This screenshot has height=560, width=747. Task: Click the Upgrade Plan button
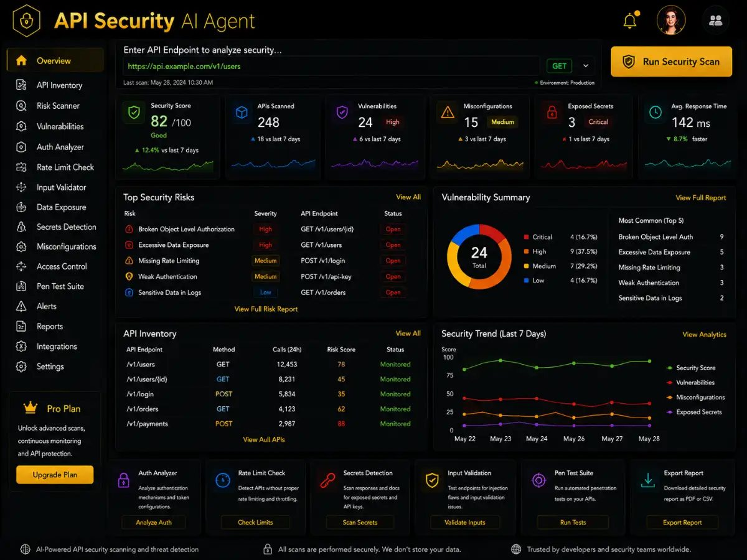[x=55, y=475]
